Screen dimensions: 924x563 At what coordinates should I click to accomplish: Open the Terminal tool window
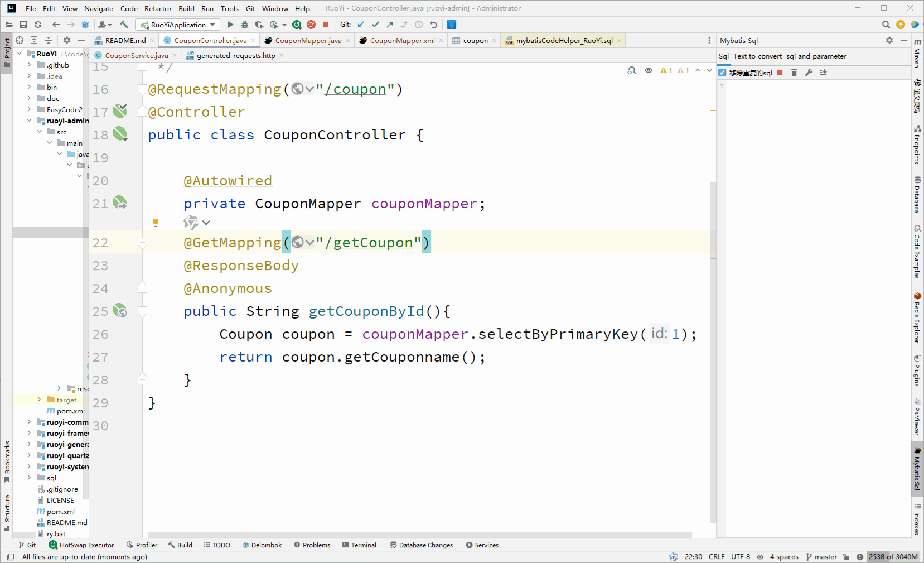tap(360, 545)
